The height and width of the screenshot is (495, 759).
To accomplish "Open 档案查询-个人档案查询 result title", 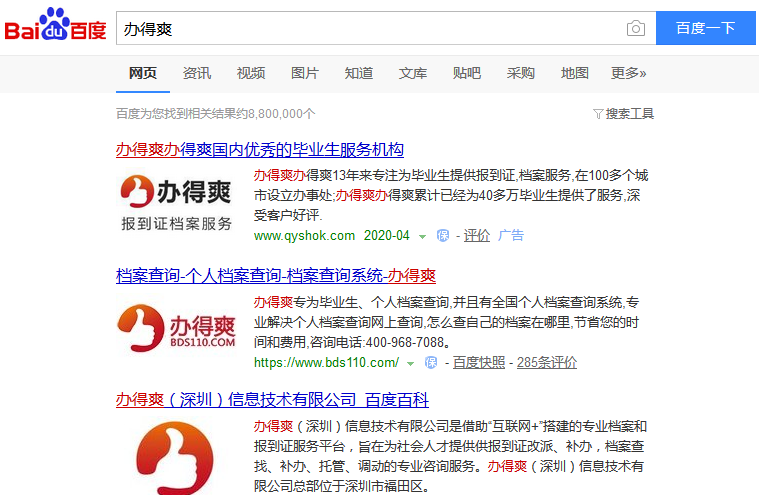I will click(x=276, y=276).
